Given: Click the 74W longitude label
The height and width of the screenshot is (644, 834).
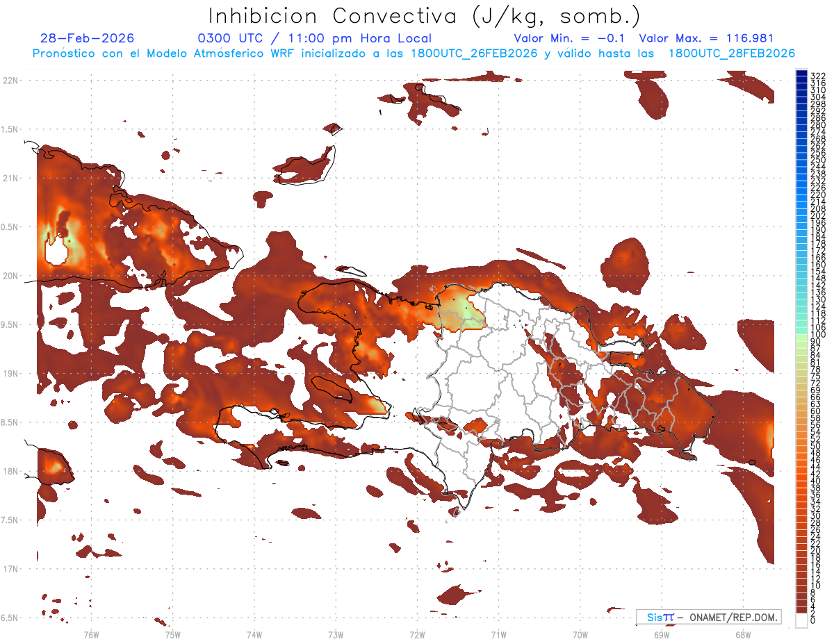Looking at the screenshot, I should [x=254, y=634].
